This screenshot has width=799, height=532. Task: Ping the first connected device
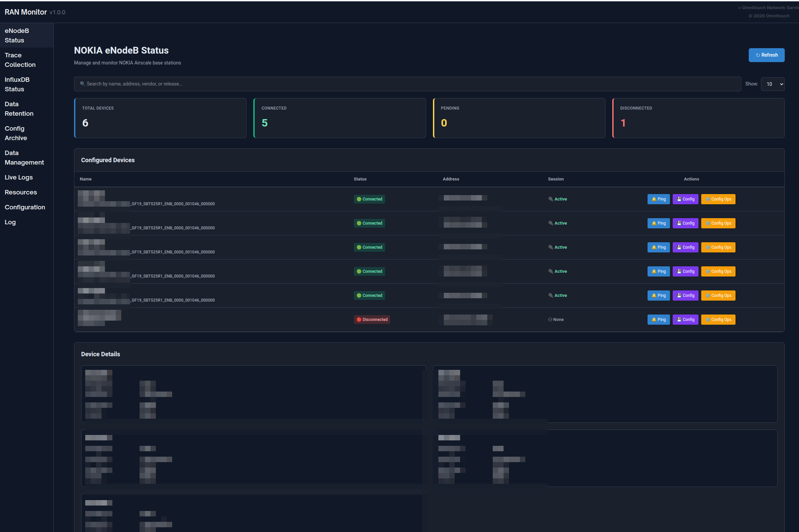pos(658,199)
